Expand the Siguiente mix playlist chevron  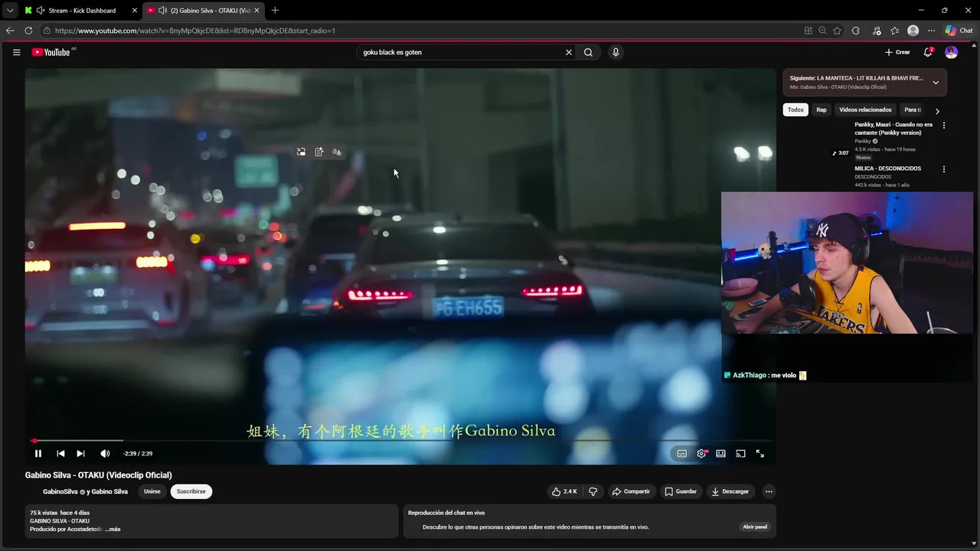coord(936,83)
